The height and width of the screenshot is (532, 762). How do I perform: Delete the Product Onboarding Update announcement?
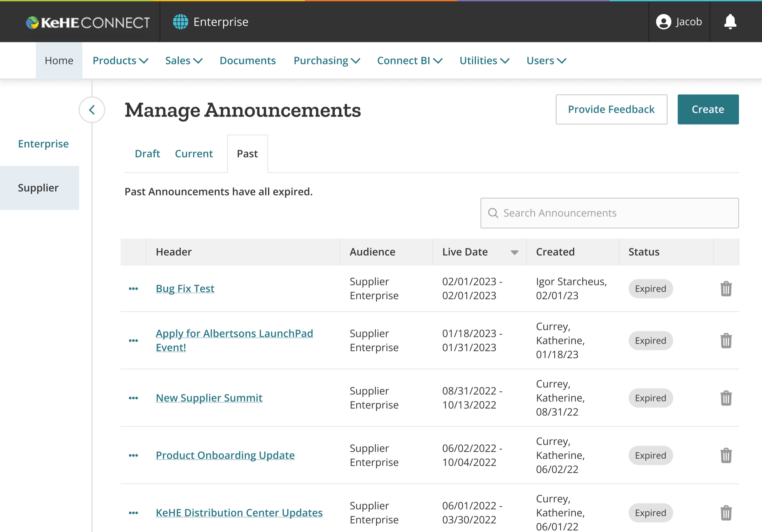pyautogui.click(x=726, y=455)
